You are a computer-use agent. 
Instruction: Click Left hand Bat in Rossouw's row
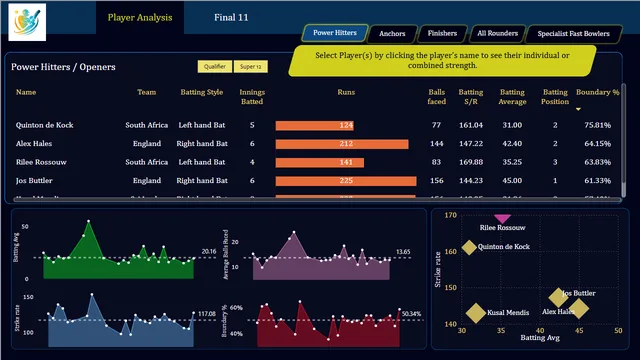tap(202, 162)
